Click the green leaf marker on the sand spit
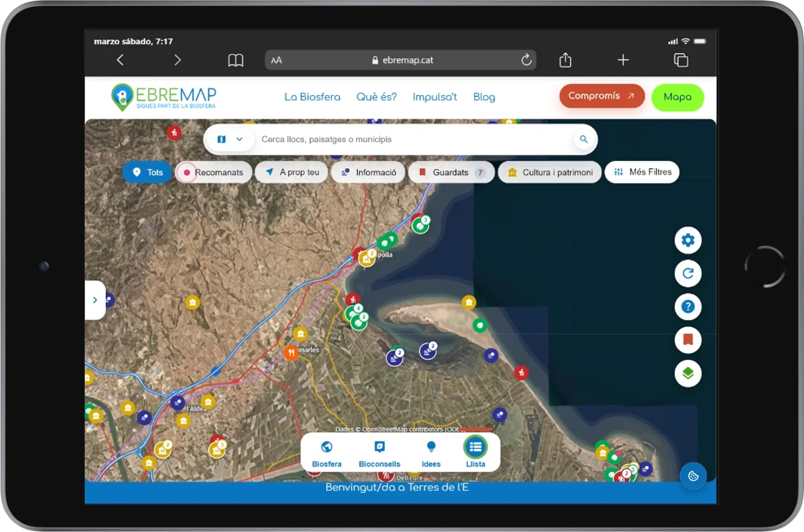 pos(480,326)
